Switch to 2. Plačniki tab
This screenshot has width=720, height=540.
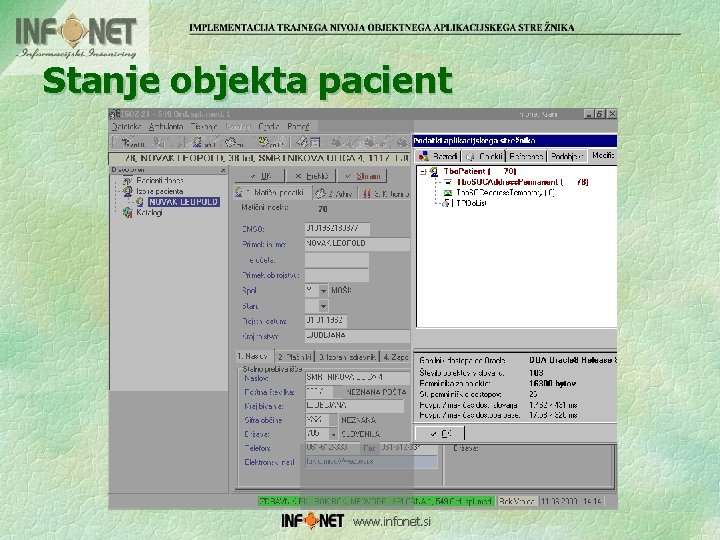click(295, 357)
